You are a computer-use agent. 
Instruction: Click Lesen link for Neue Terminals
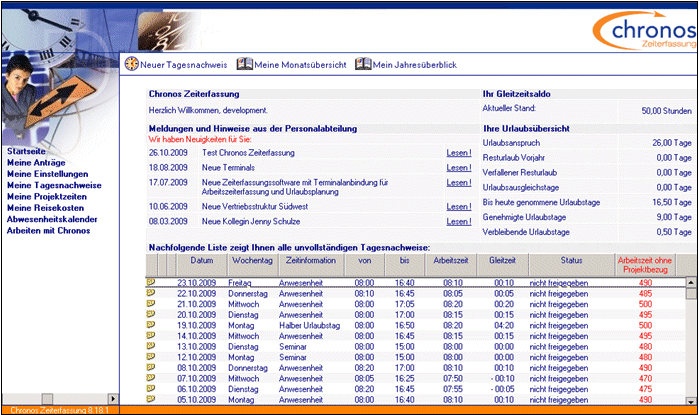[x=459, y=168]
